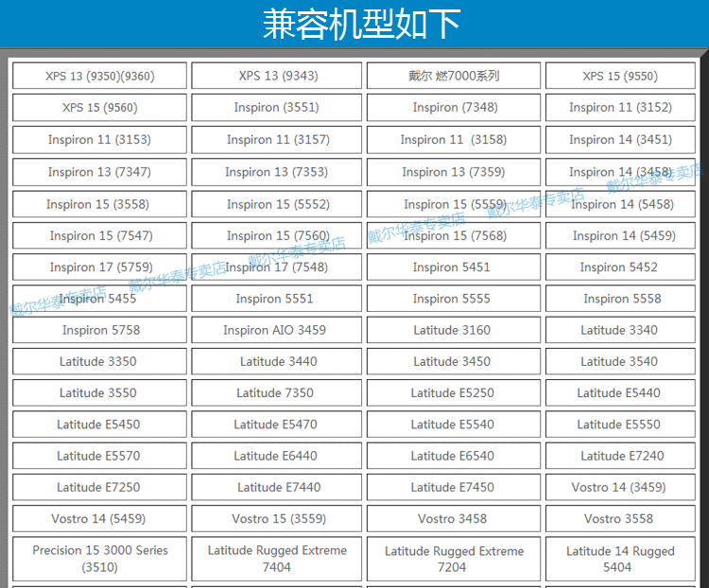709x588 pixels.
Task: Select the Latitude E5540 cell
Action: [x=454, y=424]
